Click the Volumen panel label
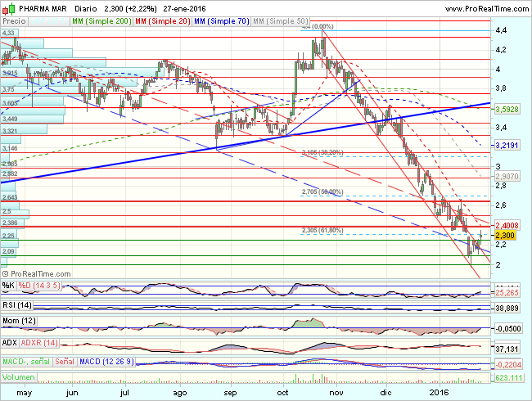532x401 pixels. pos(19,377)
